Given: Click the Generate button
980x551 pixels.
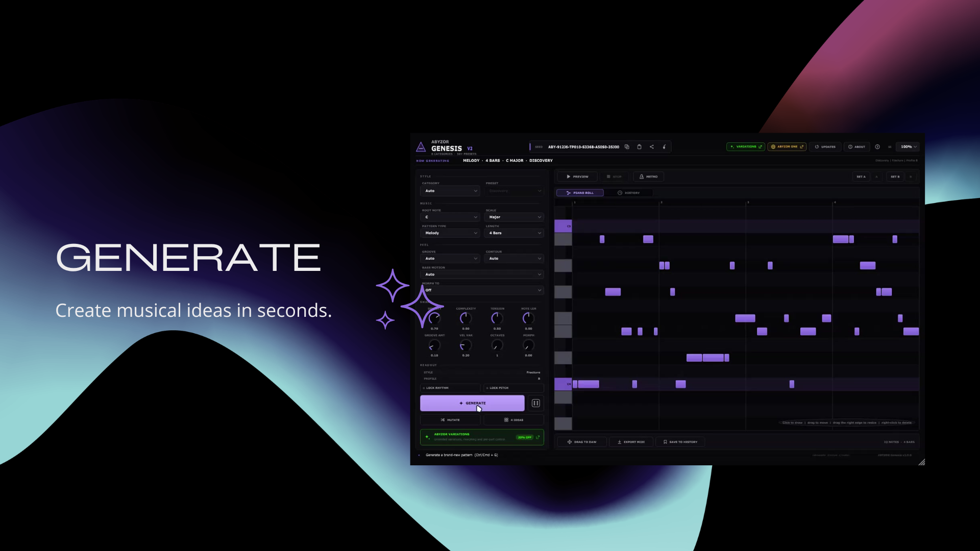Looking at the screenshot, I should 472,403.
